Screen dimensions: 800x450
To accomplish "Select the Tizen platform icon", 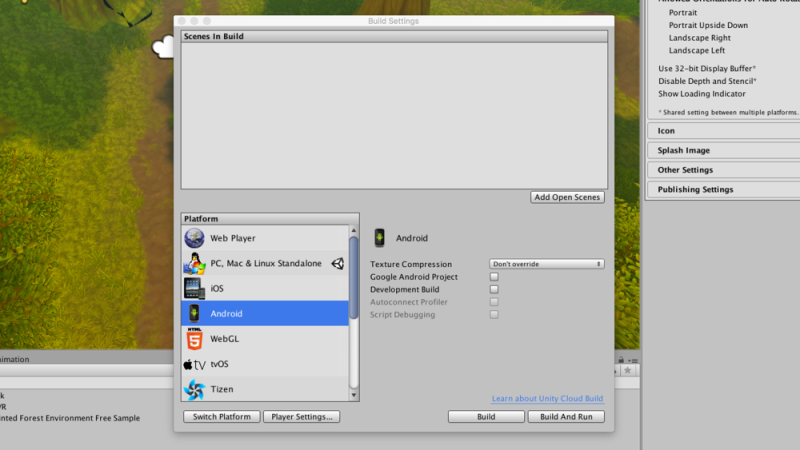I will point(194,389).
